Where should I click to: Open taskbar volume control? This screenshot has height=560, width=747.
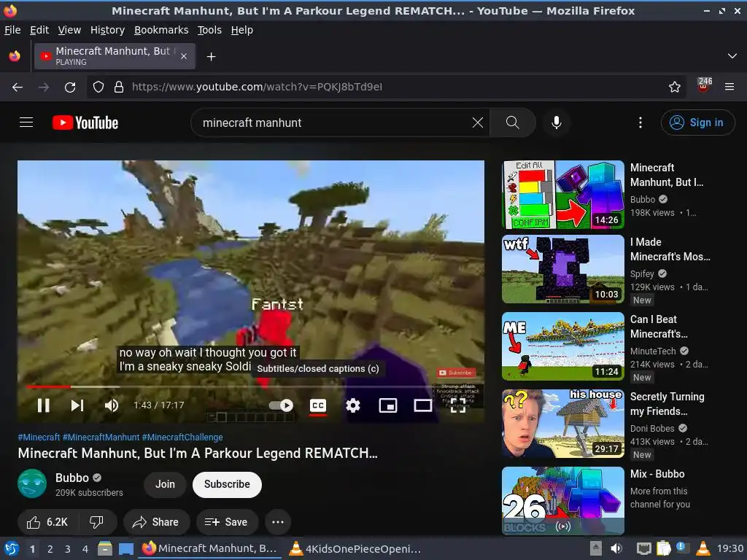[617, 549]
